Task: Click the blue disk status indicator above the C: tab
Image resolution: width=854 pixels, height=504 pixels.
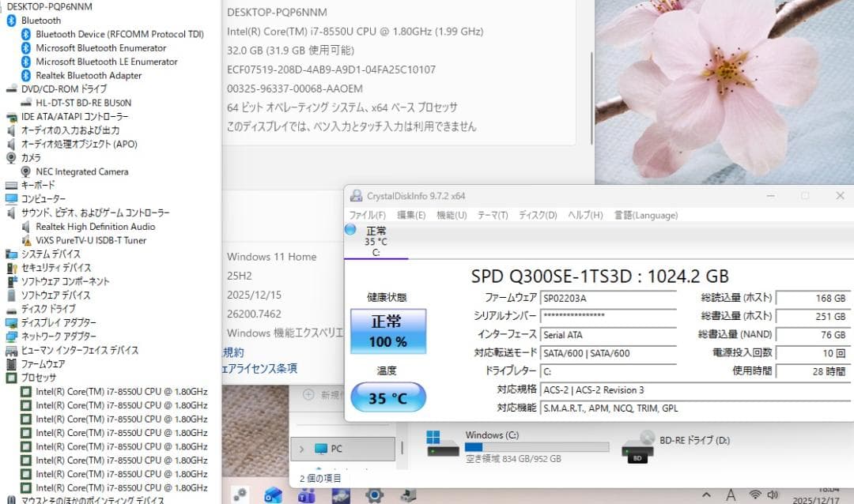Action: point(349,229)
